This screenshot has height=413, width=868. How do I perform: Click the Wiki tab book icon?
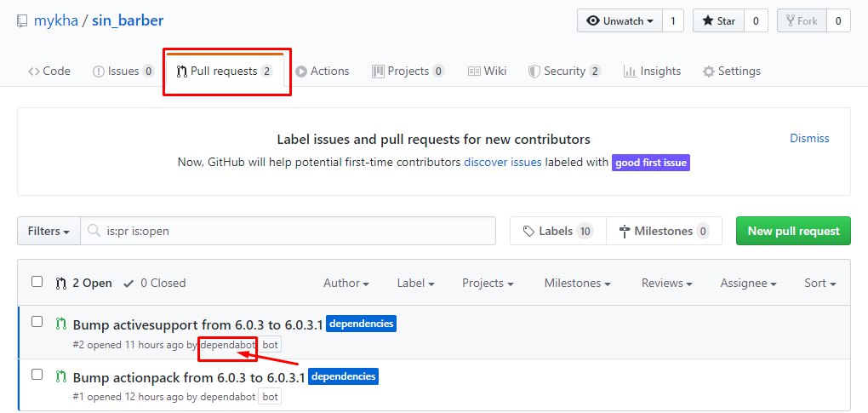click(x=474, y=72)
